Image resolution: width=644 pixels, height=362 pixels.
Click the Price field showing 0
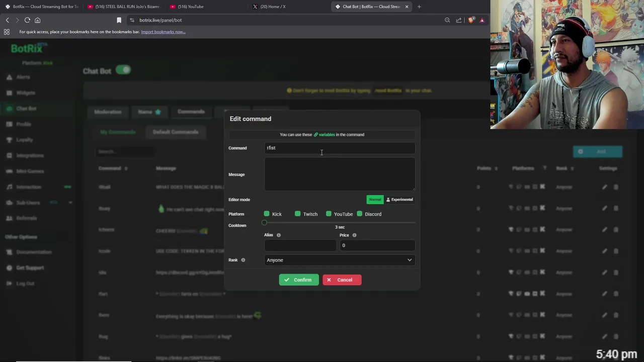coord(377,245)
